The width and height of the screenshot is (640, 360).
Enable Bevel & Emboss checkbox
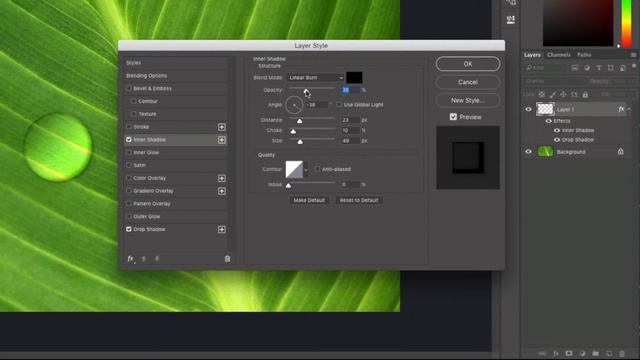tap(129, 88)
